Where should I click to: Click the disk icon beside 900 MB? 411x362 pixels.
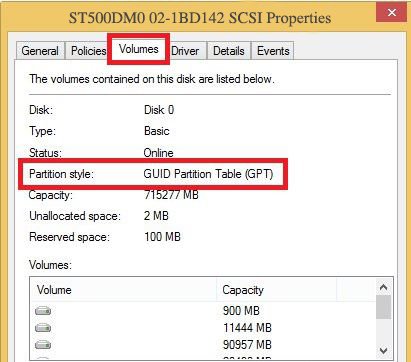(43, 311)
